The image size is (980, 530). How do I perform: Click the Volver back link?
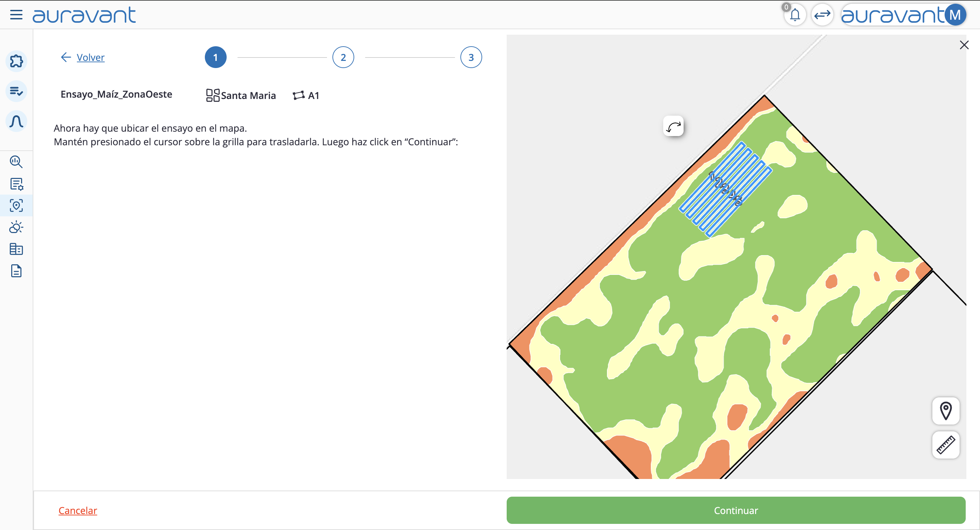click(90, 57)
